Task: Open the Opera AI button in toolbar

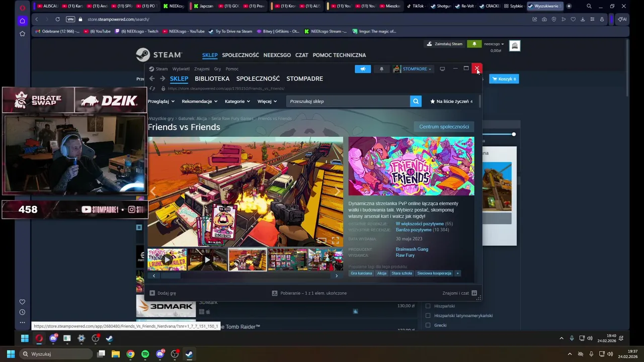Action: tap(622, 19)
